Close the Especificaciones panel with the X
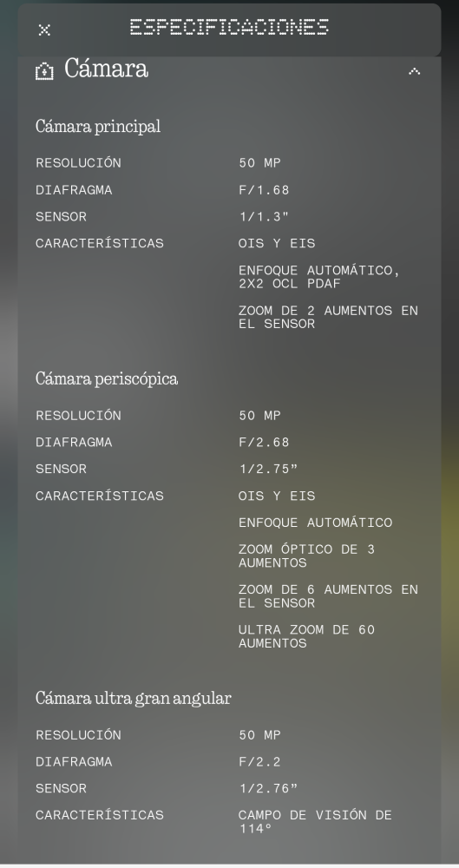459x868 pixels. 44,30
